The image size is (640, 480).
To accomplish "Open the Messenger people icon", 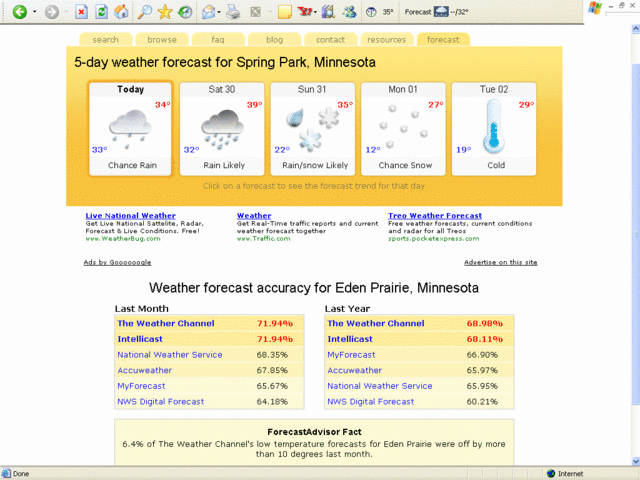I will [349, 12].
